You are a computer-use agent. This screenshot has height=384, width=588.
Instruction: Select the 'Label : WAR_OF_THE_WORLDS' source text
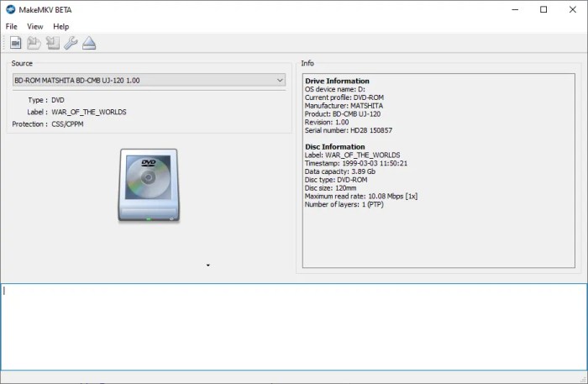76,112
